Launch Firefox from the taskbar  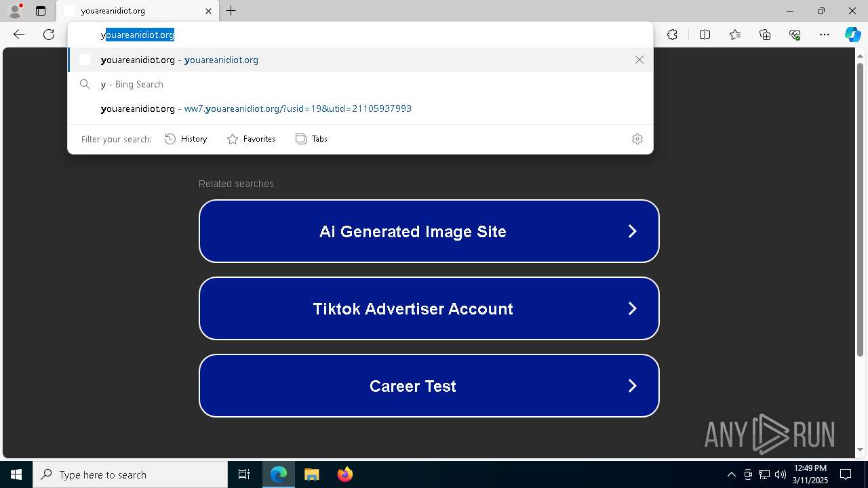[x=344, y=474]
